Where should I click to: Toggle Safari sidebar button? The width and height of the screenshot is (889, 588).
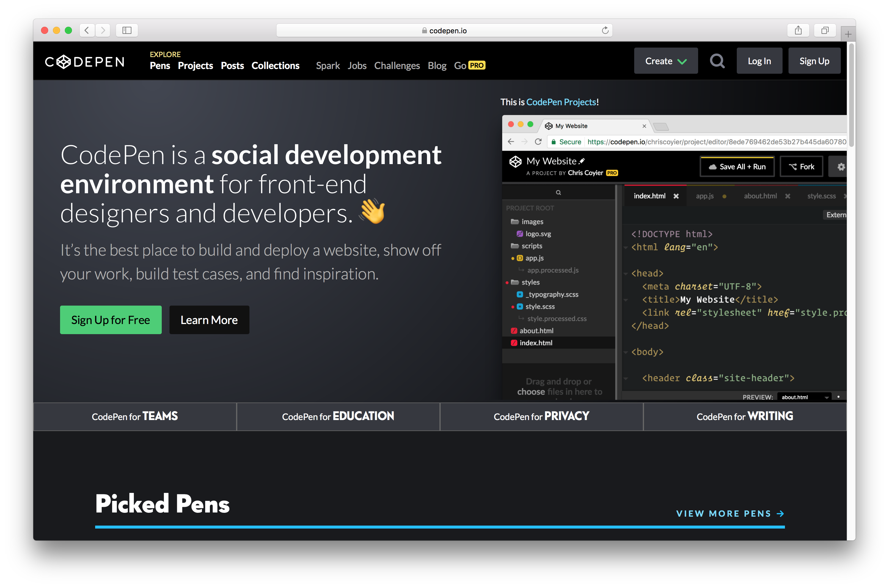click(x=127, y=30)
